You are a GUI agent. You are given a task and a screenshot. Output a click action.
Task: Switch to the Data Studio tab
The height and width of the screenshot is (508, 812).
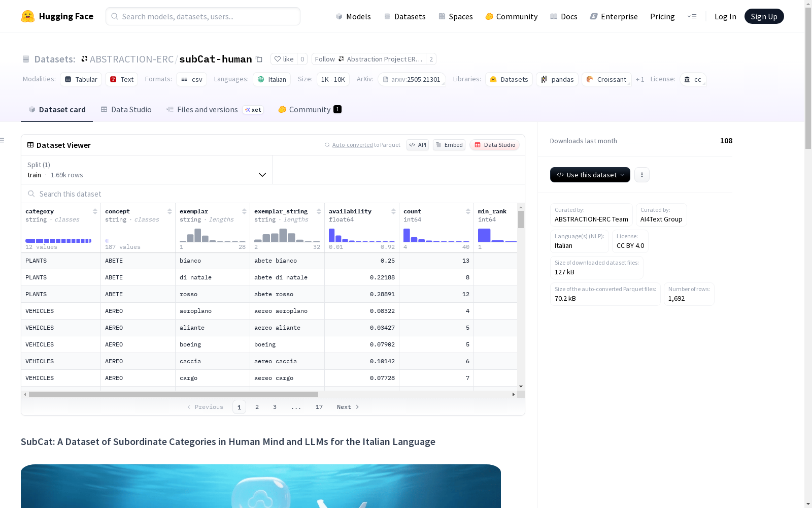(x=126, y=109)
